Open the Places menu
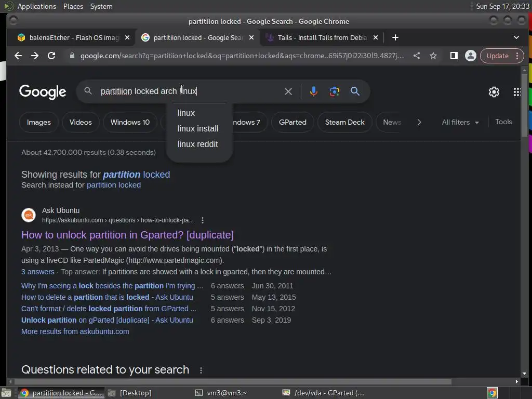Viewport: 532px width, 399px height. click(x=73, y=6)
